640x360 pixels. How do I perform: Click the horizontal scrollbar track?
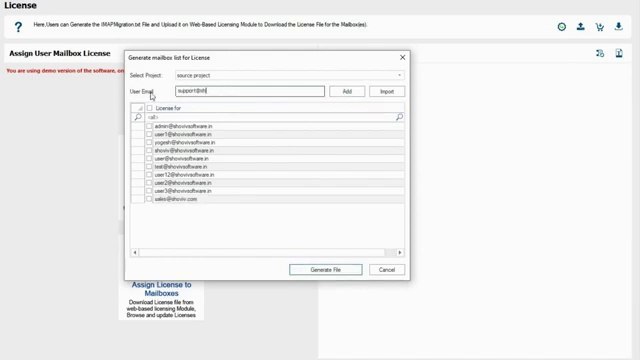tap(267, 253)
